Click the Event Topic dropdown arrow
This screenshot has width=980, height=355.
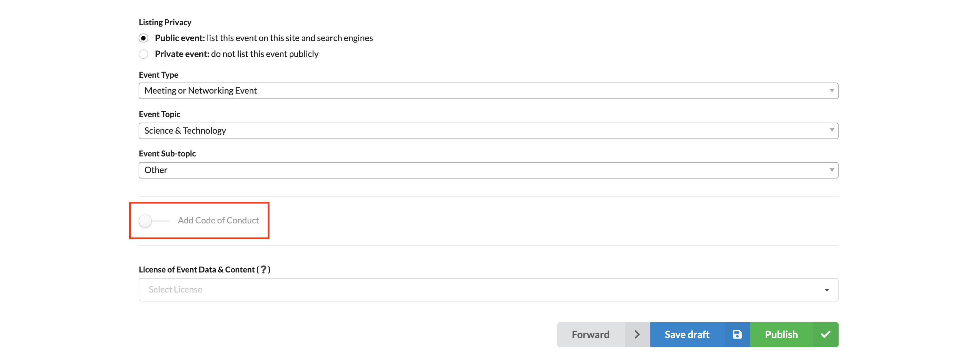[832, 130]
